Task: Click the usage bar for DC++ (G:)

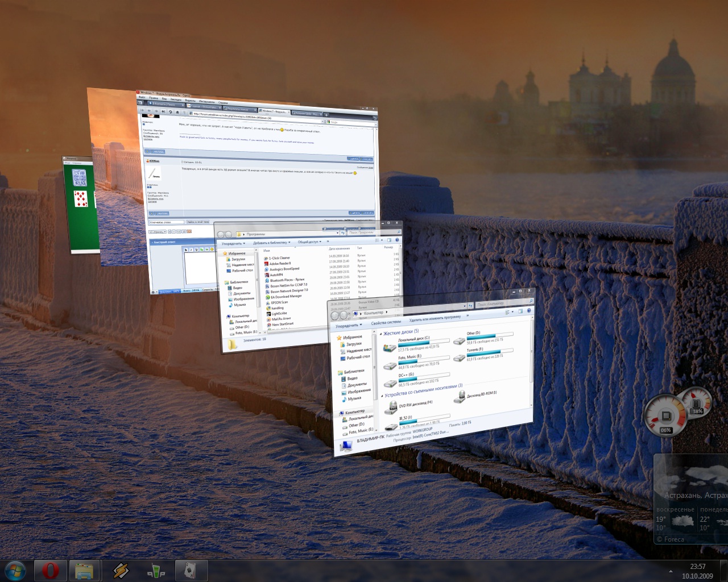Action: 424,376
